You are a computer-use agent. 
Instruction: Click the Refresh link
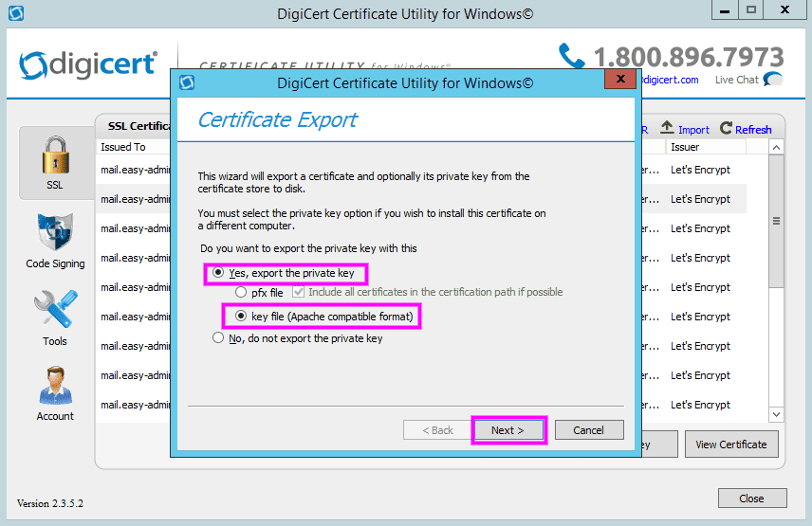[753, 130]
